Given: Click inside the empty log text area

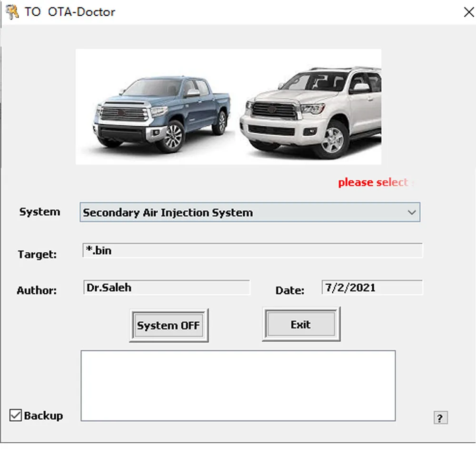Looking at the screenshot, I should [x=238, y=386].
